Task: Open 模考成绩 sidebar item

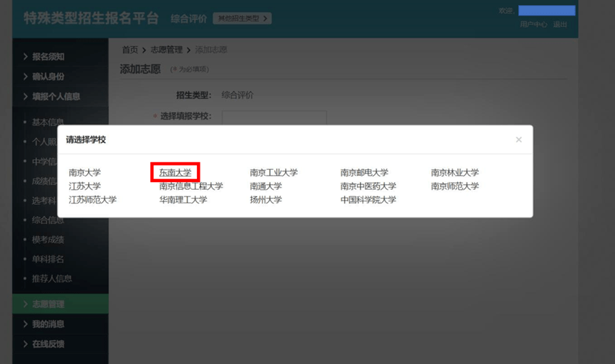Action: pos(48,240)
